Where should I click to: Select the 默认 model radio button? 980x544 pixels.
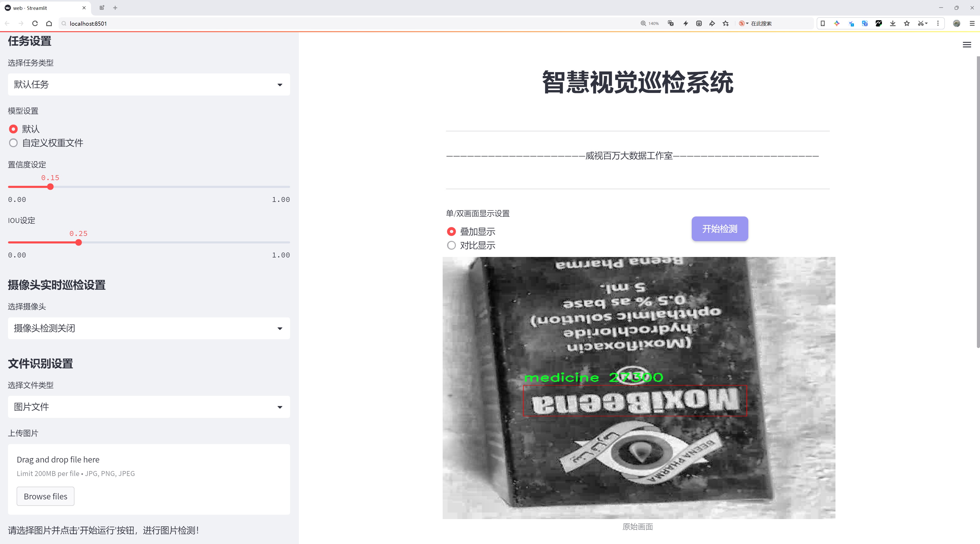pyautogui.click(x=13, y=128)
